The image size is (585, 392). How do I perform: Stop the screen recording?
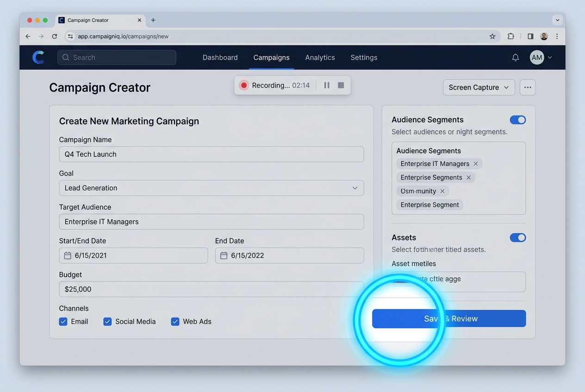click(x=341, y=86)
